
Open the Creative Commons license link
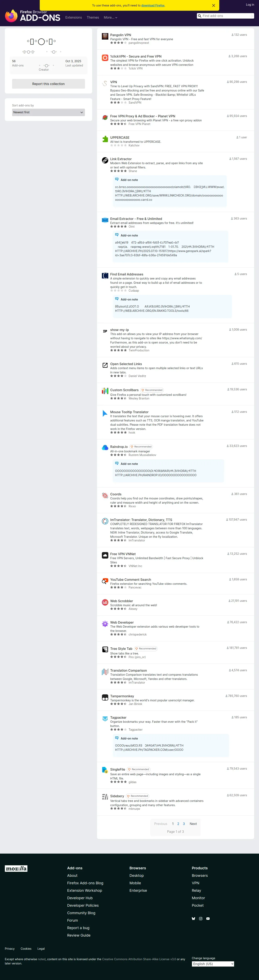pyautogui.click(x=139, y=959)
